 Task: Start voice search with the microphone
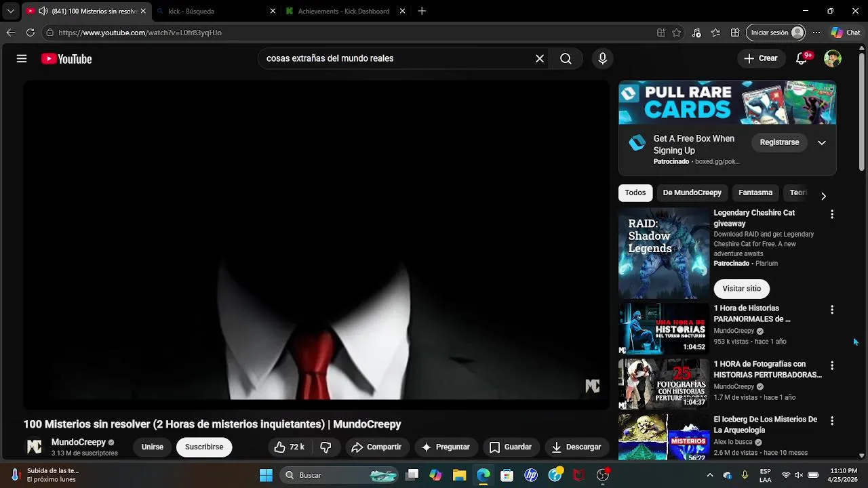click(x=602, y=59)
